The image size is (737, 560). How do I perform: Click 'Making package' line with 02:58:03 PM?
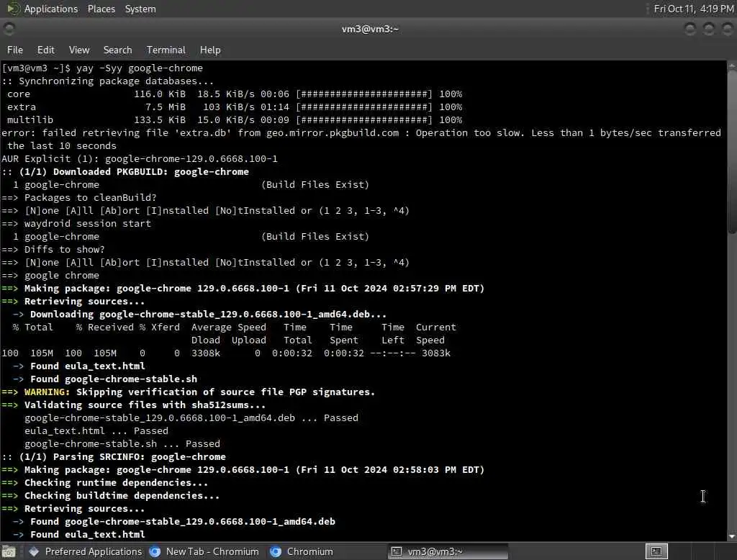pyautogui.click(x=243, y=470)
